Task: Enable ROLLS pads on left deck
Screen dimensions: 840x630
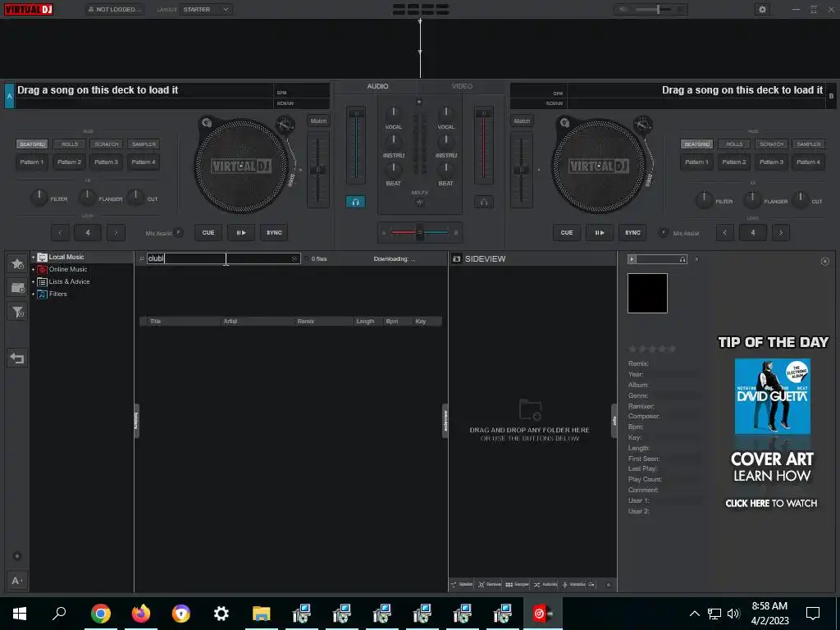Action: [x=69, y=144]
